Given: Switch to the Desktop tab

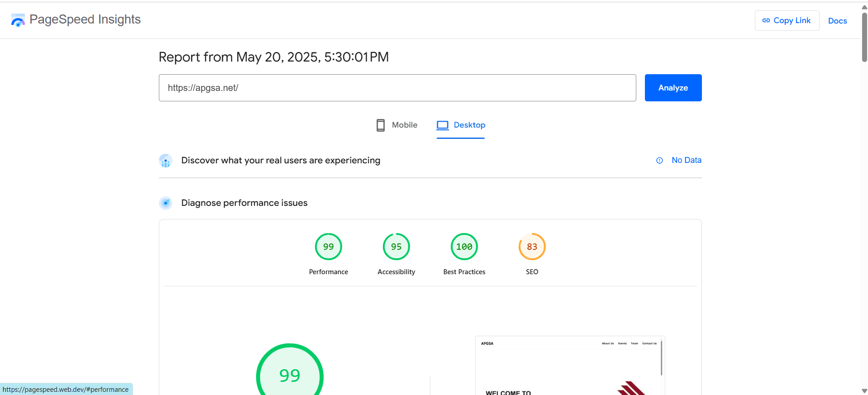Looking at the screenshot, I should (x=461, y=125).
